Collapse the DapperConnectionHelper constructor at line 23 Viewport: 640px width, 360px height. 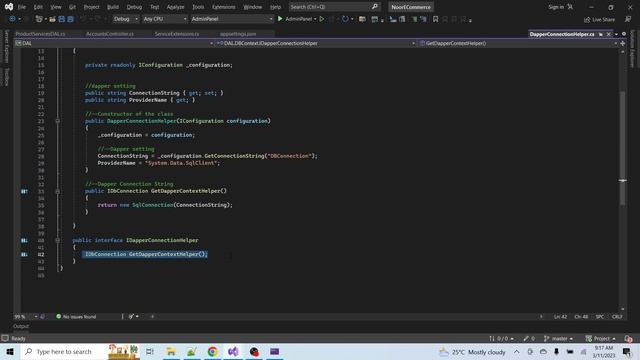point(58,121)
